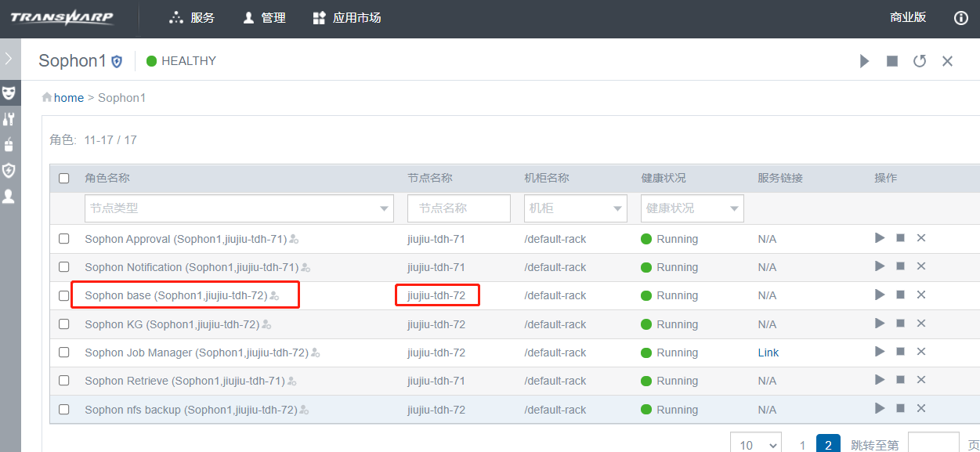The width and height of the screenshot is (980, 452).
Task: Stop the Sophon1 service using header square icon
Action: tap(892, 61)
